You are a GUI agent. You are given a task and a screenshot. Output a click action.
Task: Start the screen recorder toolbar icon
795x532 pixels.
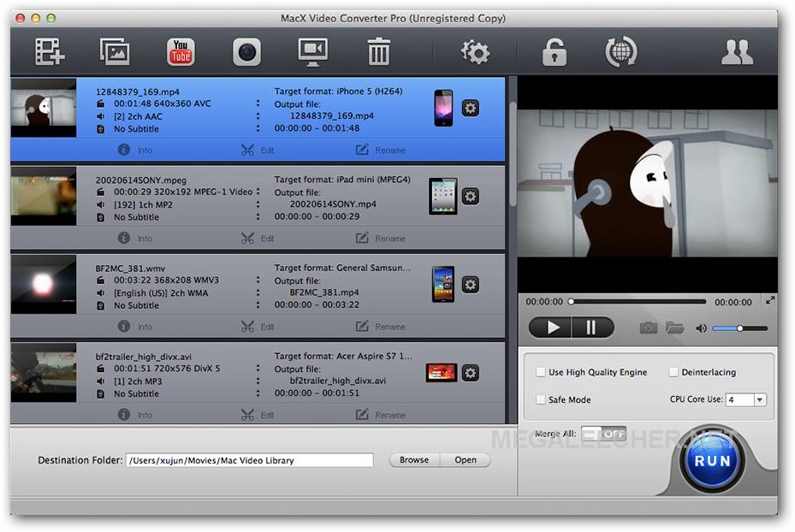312,51
